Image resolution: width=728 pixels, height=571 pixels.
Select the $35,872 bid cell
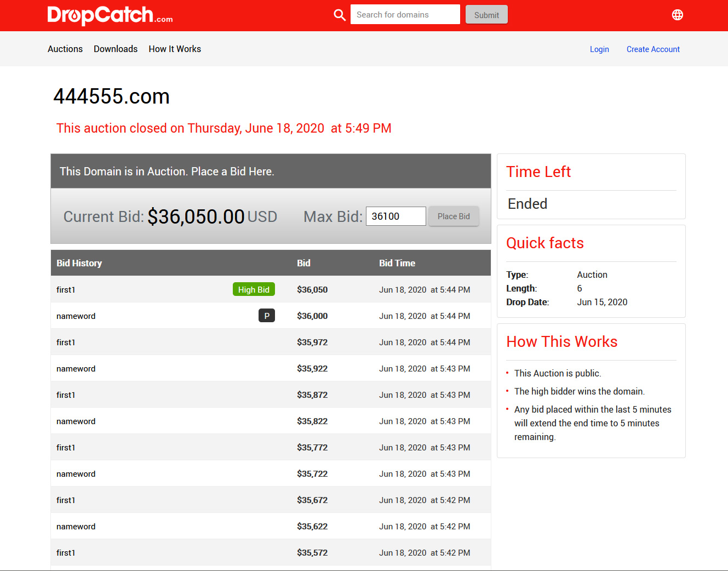click(x=312, y=395)
